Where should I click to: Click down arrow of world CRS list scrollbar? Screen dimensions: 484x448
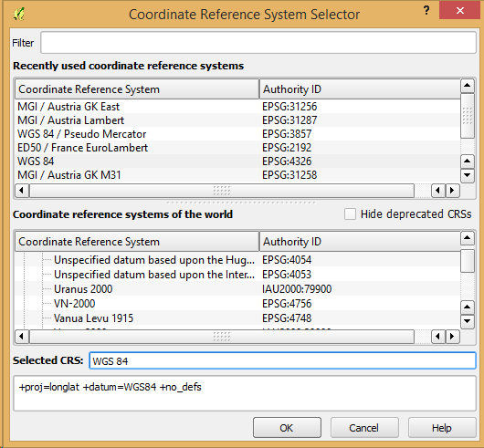[467, 321]
